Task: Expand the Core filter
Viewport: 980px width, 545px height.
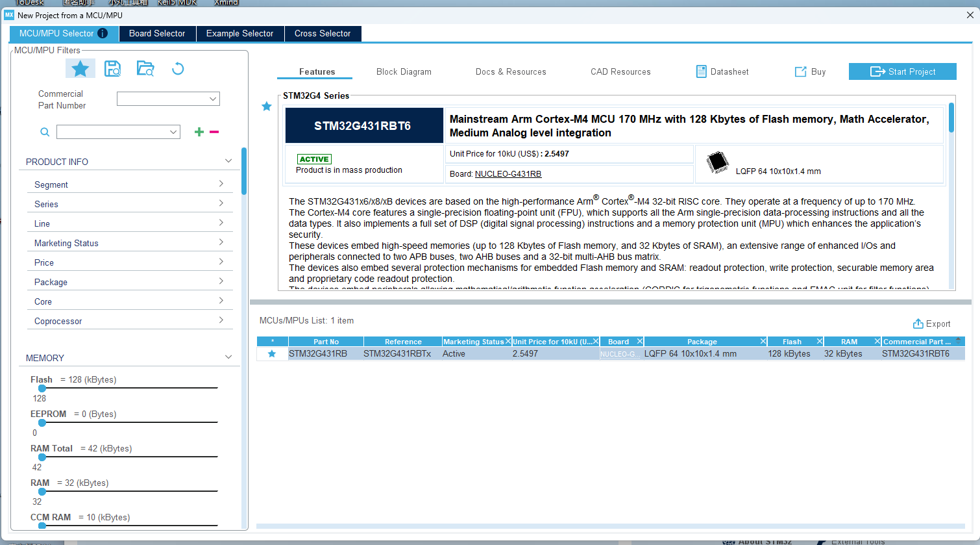Action: point(221,301)
